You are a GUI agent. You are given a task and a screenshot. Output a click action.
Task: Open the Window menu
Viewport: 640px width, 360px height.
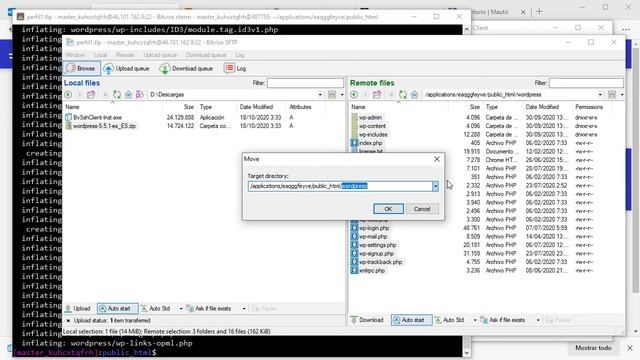point(75,55)
